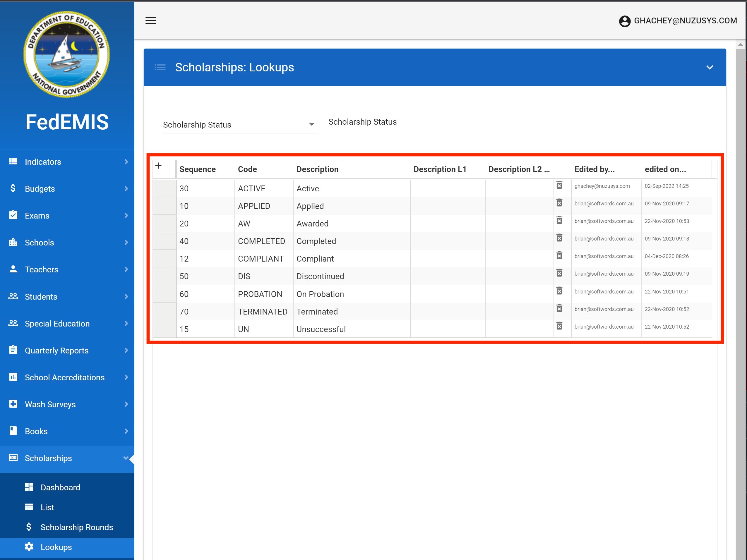Go to the scholarships Dashboard item

point(60,487)
